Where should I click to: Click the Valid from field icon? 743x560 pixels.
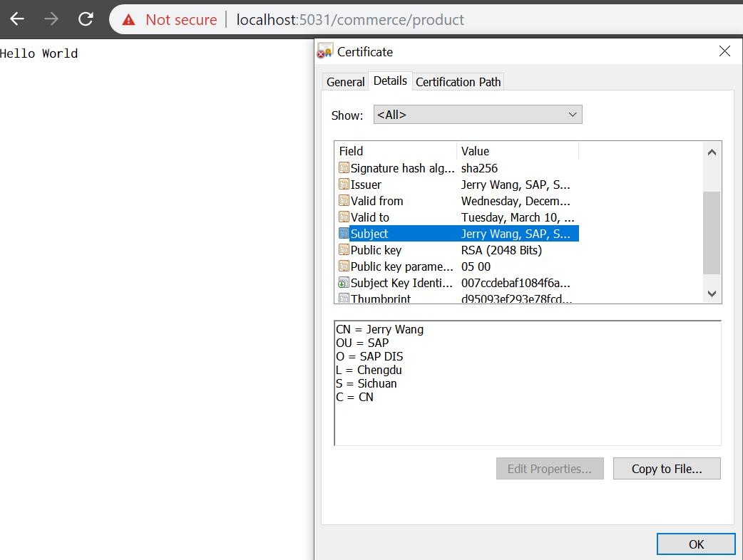point(344,201)
